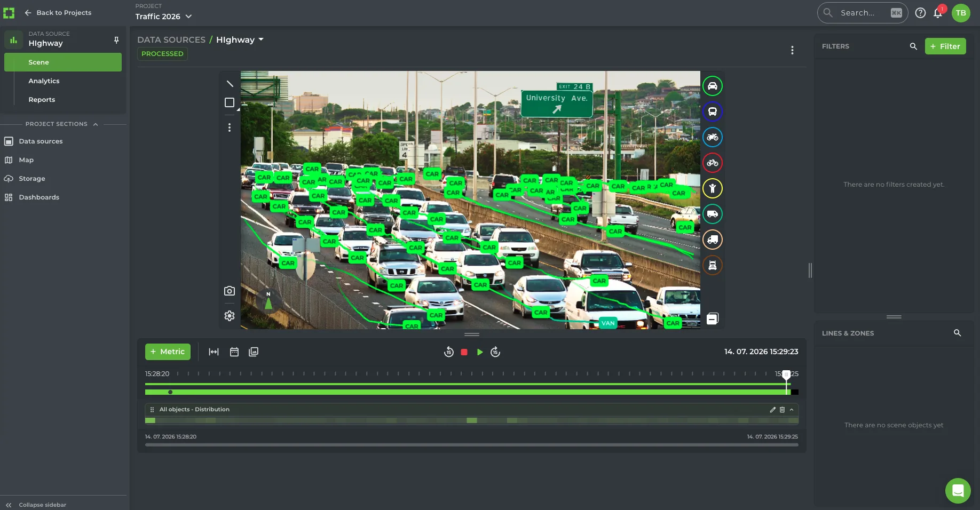Toggle motorcycle class visibility

click(713, 137)
